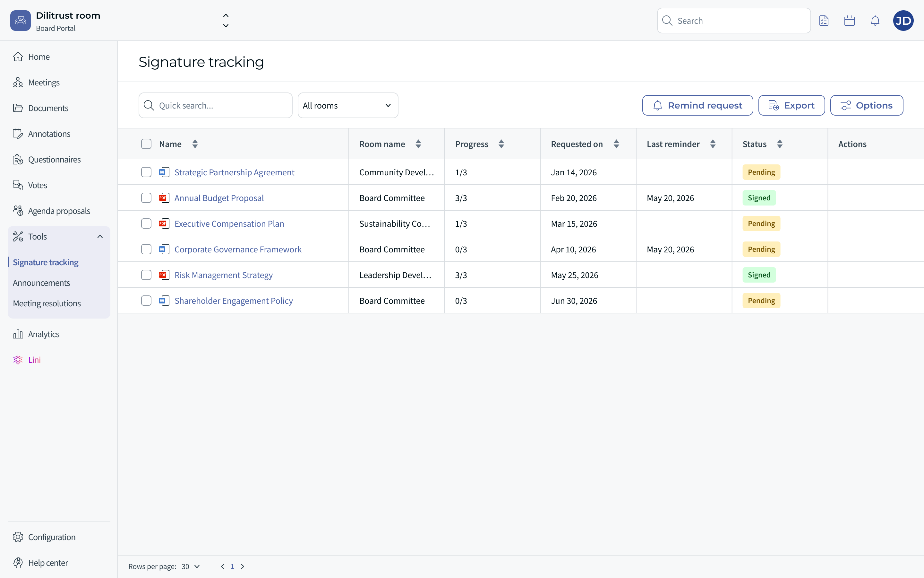Check the Risk Management Strategy row
Viewport: 924px width, 578px height.
point(146,275)
